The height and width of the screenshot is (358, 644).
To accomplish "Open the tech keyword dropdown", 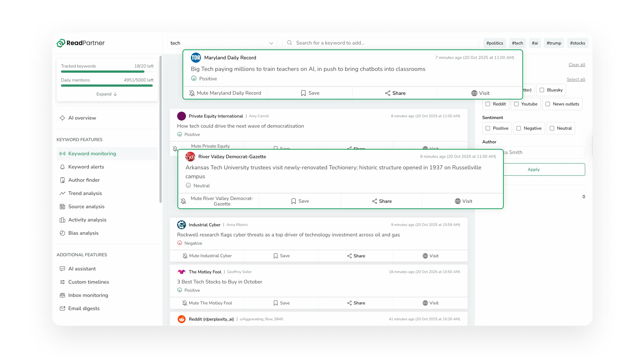I will 271,43.
